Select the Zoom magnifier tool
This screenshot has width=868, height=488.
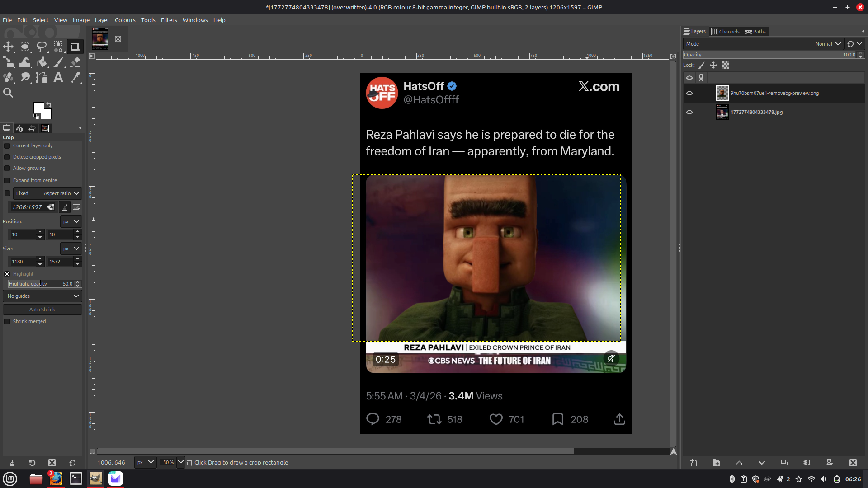point(8,93)
